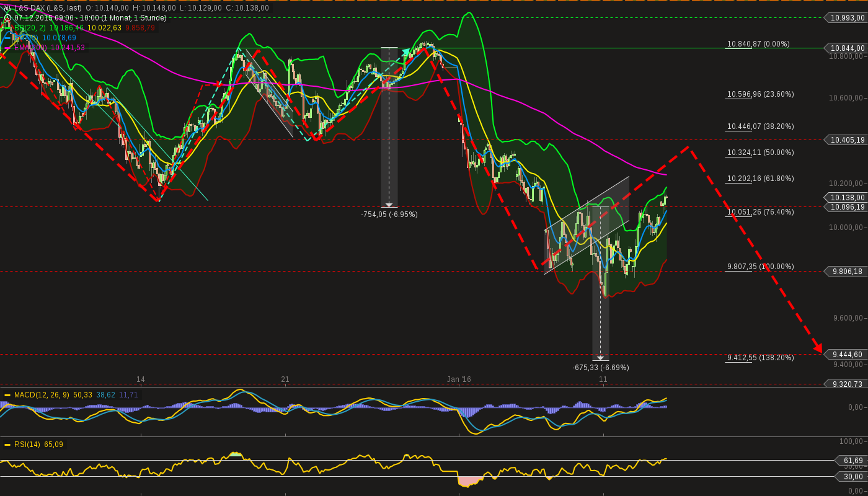This screenshot has height=496, width=868.
Task: Click the upper Bollinger value 10.186,46
Action: 66,28
